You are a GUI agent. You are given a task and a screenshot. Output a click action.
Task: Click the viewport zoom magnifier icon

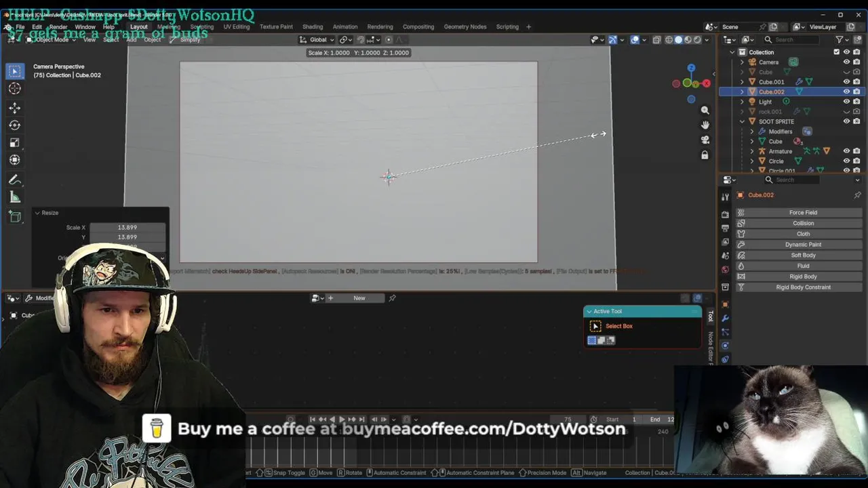tap(705, 110)
